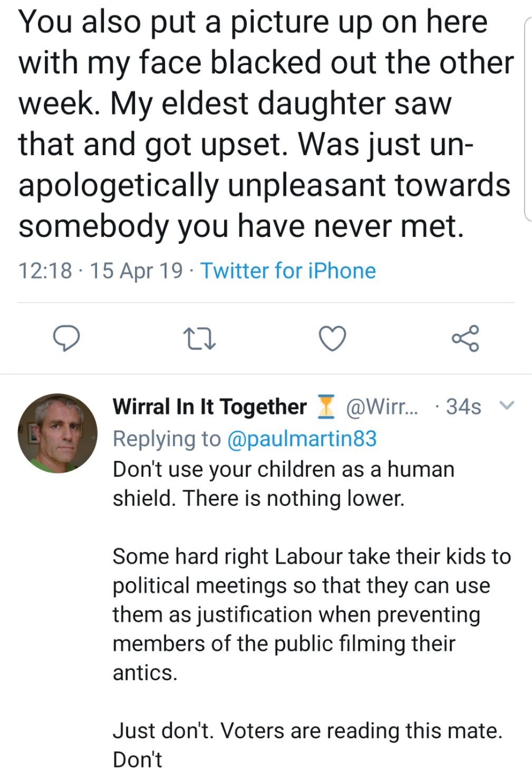Viewport: 532px width, 784px height.
Task: Open the @paulmartin83 profile link
Action: pyautogui.click(x=301, y=438)
